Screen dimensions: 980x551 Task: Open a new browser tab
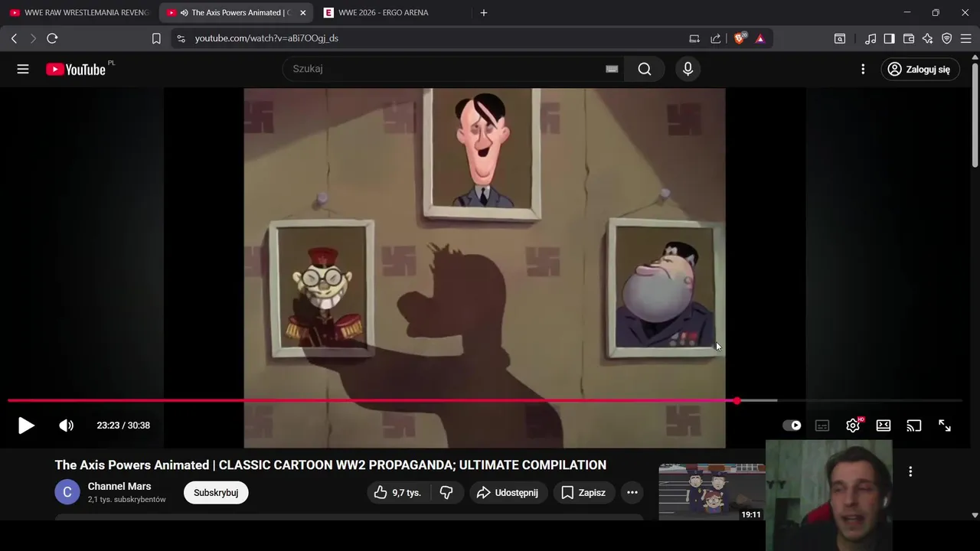[x=483, y=13]
